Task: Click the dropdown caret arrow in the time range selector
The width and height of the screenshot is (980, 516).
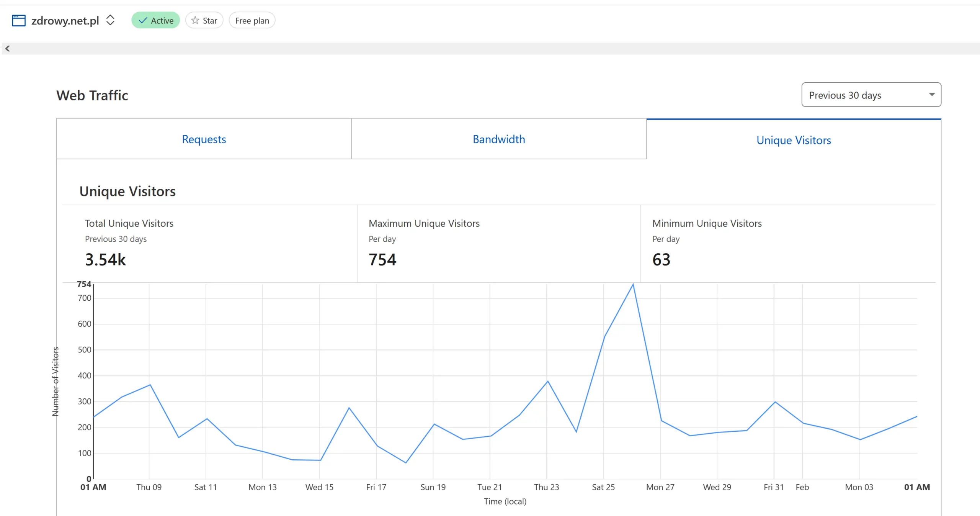Action: tap(931, 95)
